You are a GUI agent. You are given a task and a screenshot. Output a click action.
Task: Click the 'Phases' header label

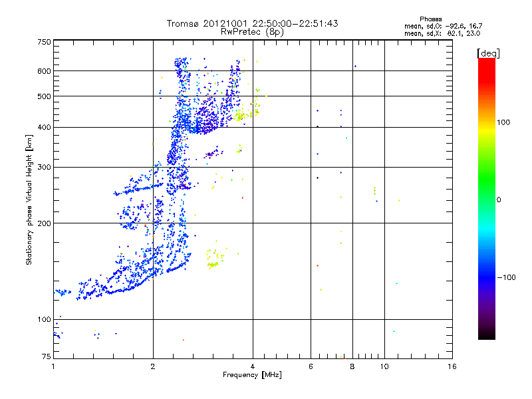[x=430, y=19]
